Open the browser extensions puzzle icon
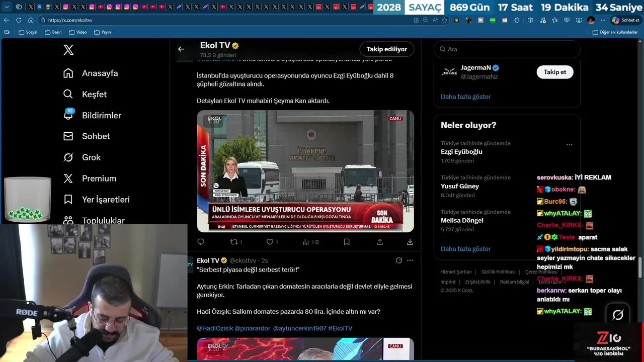 (517, 20)
